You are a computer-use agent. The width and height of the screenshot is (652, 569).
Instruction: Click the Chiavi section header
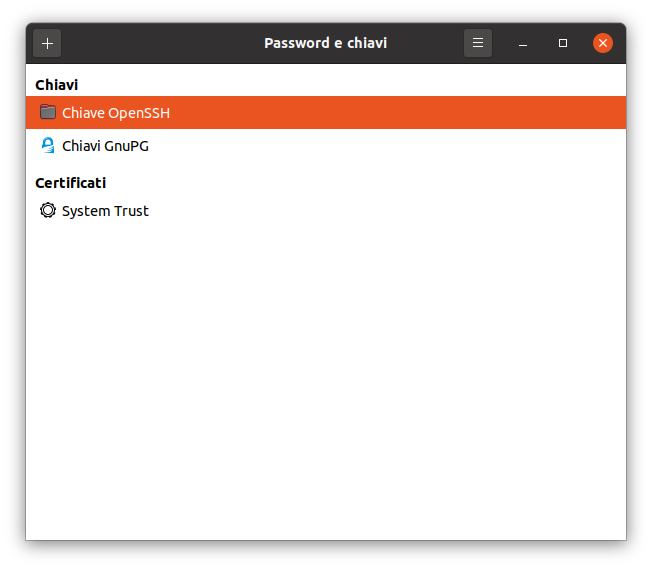click(56, 85)
